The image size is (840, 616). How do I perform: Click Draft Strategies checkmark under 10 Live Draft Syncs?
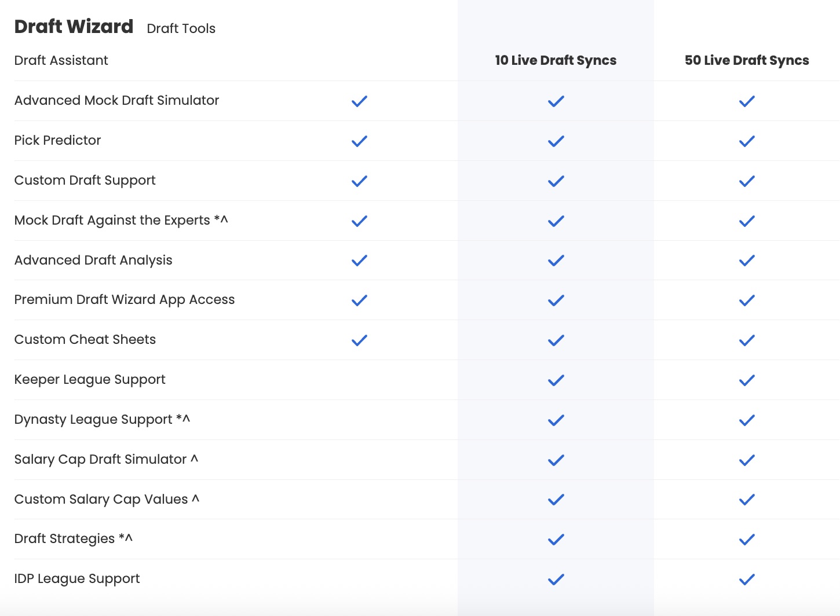click(556, 540)
